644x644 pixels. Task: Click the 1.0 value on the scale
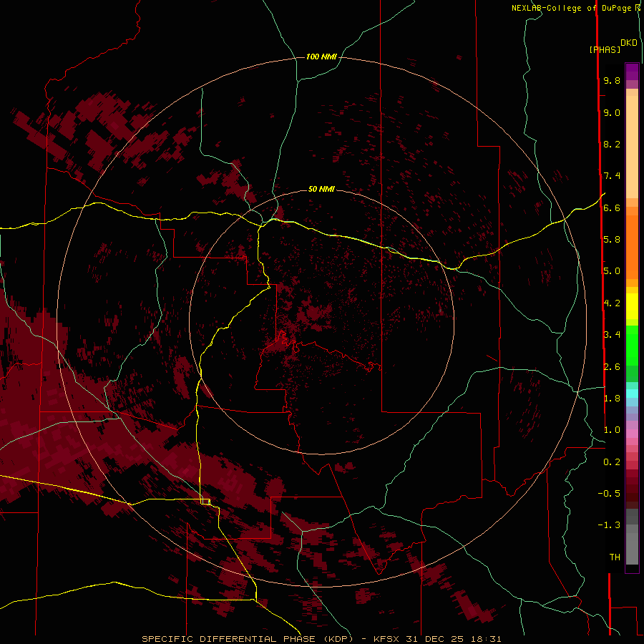[612, 430]
